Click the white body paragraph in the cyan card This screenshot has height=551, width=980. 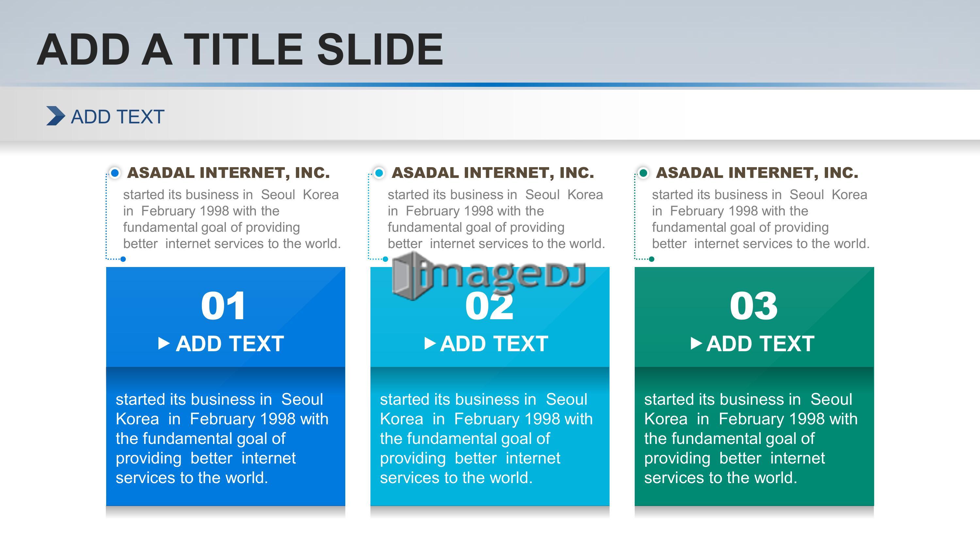486,438
